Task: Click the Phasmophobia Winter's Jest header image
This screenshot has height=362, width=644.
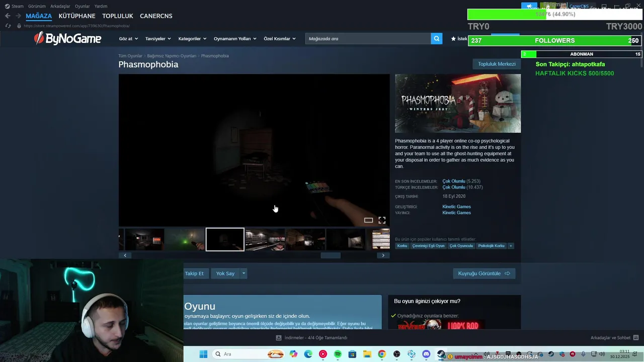Action: (458, 104)
